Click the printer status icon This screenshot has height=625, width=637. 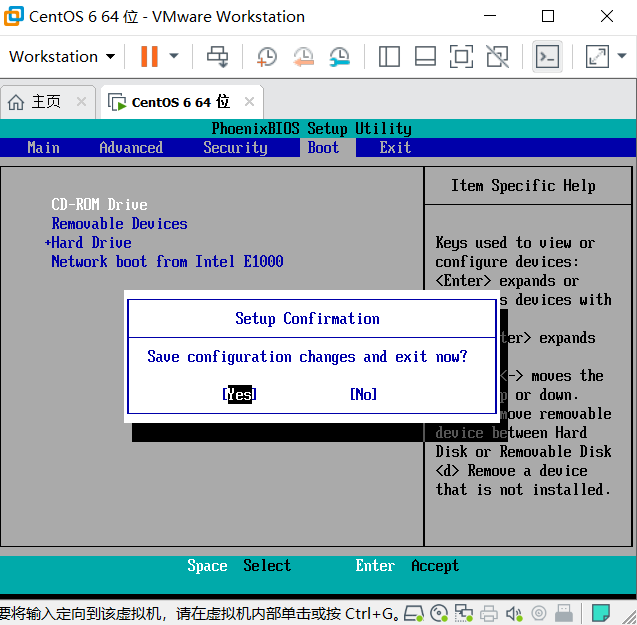click(489, 613)
